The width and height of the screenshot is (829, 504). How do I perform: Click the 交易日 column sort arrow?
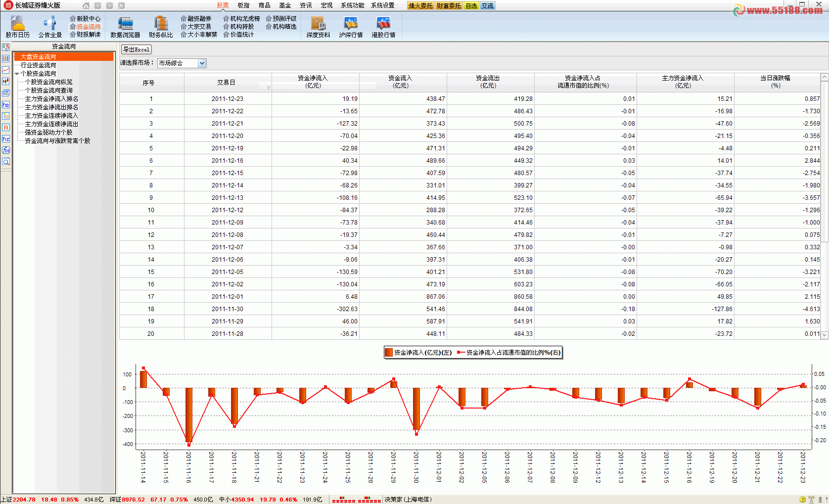(x=269, y=88)
